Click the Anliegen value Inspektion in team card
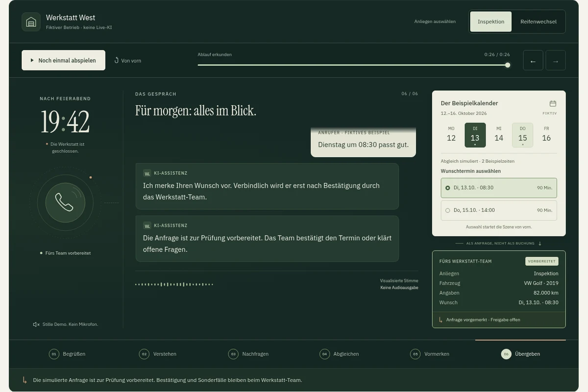 tap(546, 273)
